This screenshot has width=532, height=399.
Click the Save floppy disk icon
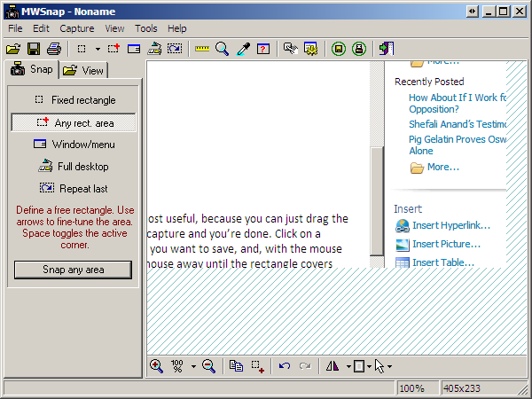pos(34,49)
